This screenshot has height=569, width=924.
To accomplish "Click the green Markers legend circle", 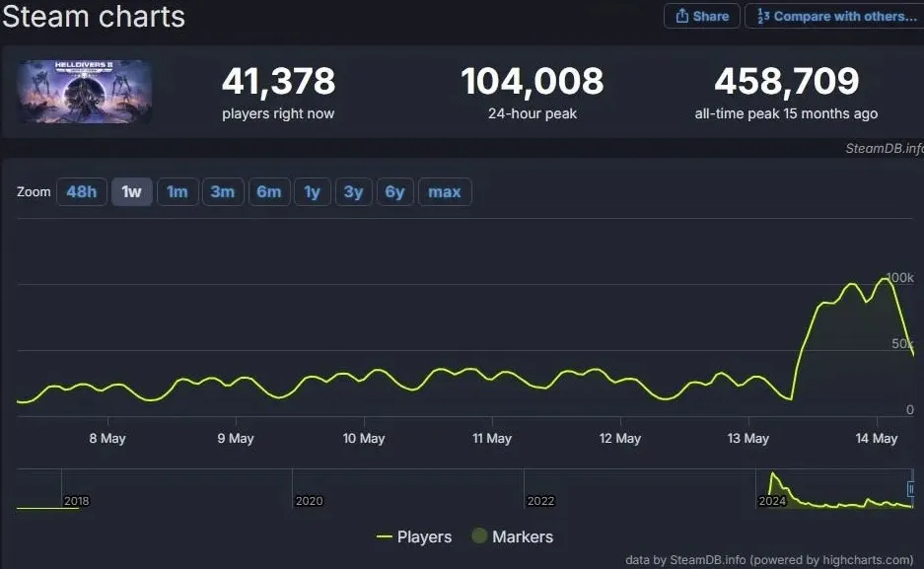I will click(479, 535).
